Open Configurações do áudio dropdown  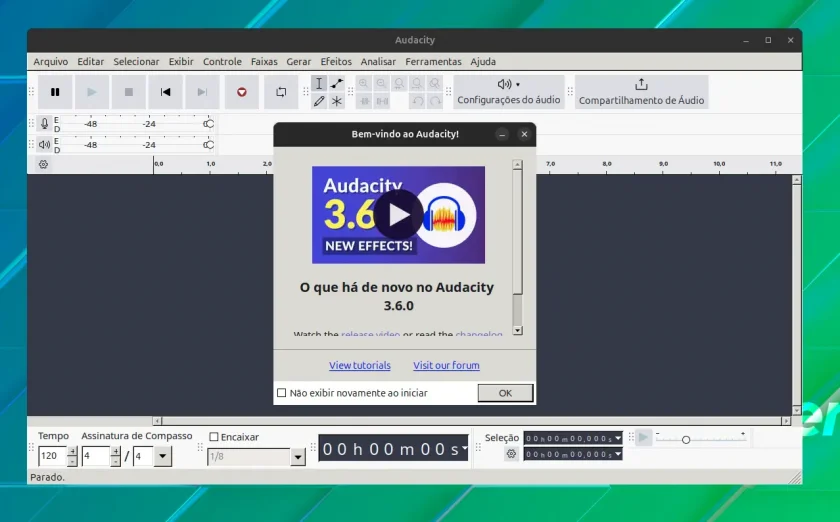[x=509, y=92]
